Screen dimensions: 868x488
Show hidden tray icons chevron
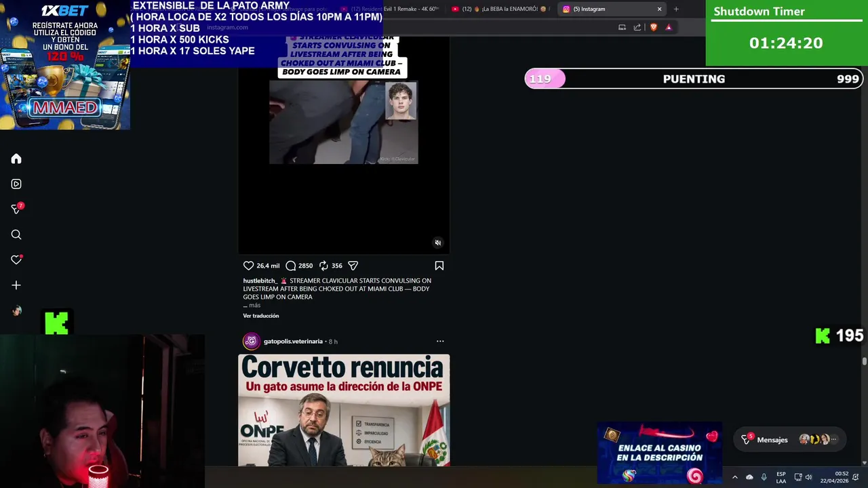coord(734,477)
